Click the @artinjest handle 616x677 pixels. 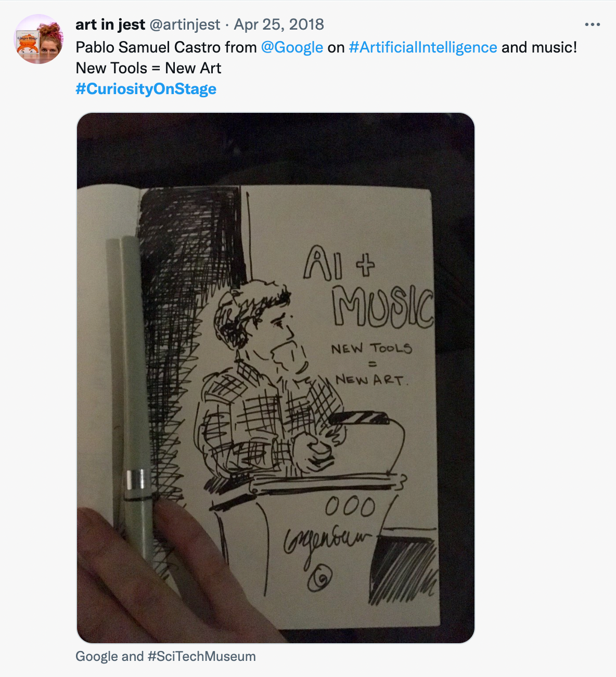(x=185, y=24)
